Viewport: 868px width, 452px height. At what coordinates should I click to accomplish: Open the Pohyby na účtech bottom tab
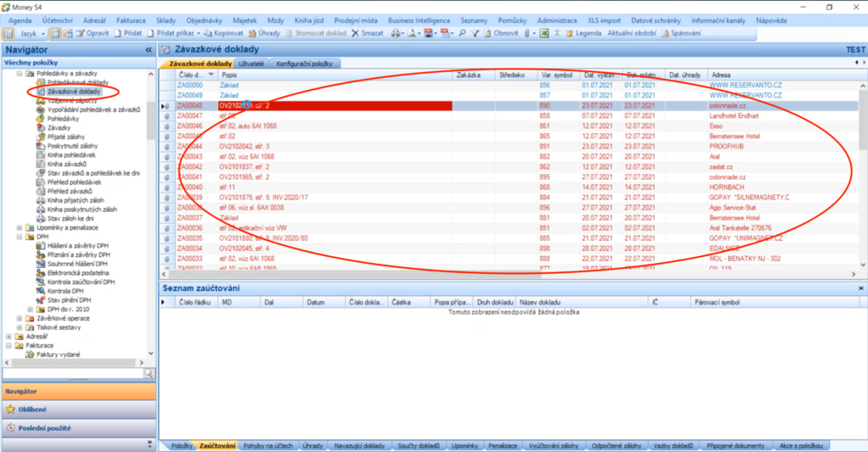pyautogui.click(x=268, y=445)
